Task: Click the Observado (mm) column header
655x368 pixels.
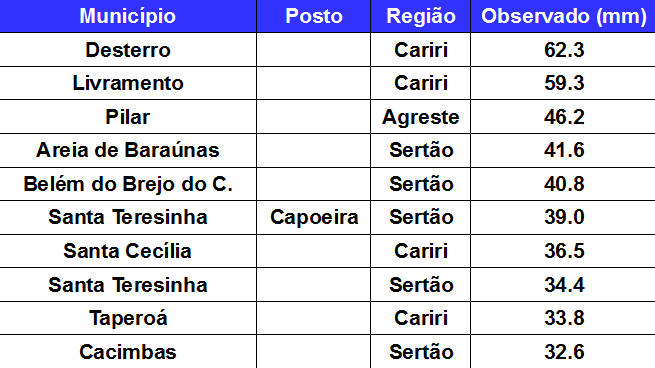Action: [x=563, y=16]
